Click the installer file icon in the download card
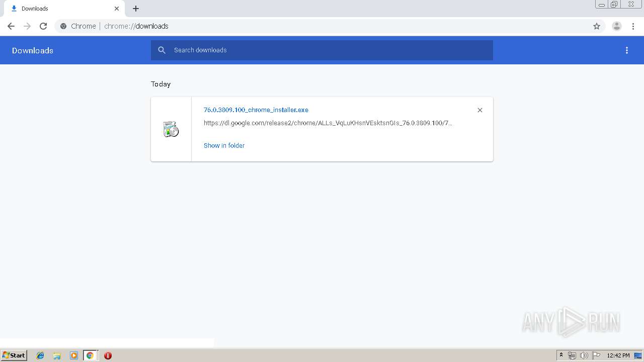The width and height of the screenshot is (644, 362). click(171, 129)
